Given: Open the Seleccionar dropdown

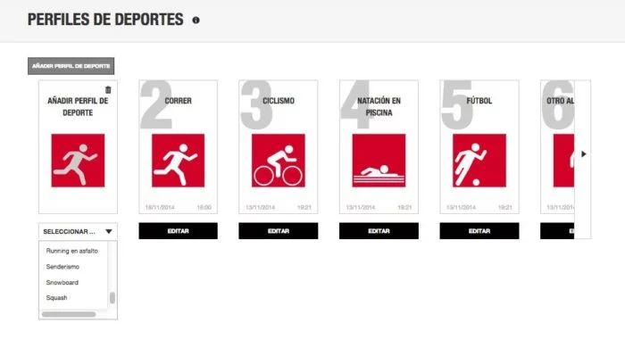Looking at the screenshot, I should pos(79,231).
